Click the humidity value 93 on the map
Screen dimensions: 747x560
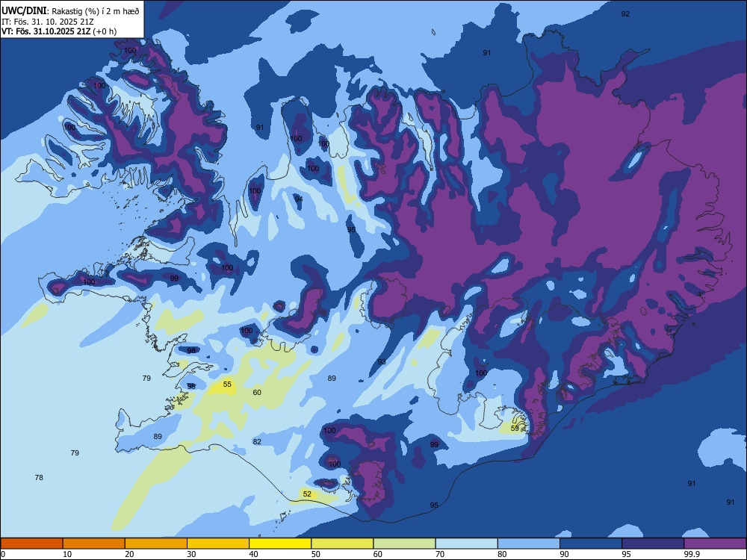point(382,362)
